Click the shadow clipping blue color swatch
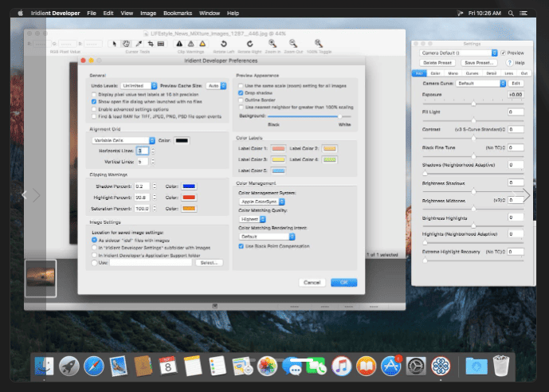The image size is (549, 392). pyautogui.click(x=189, y=186)
